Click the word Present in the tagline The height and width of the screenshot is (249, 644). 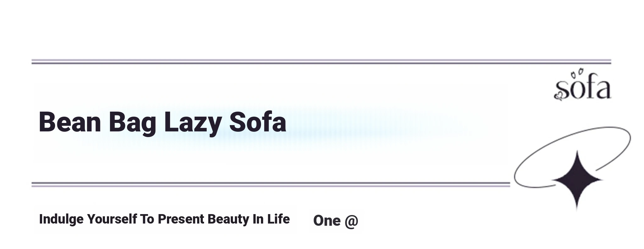[x=181, y=219]
